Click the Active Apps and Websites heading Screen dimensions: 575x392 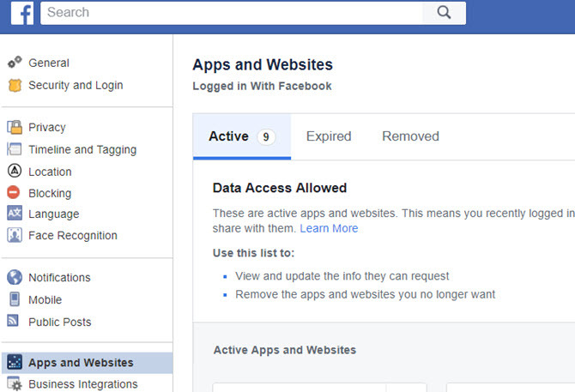tap(285, 350)
